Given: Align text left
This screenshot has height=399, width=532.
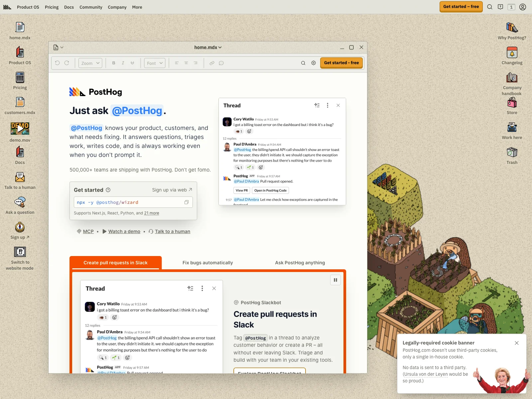Looking at the screenshot, I should point(177,63).
